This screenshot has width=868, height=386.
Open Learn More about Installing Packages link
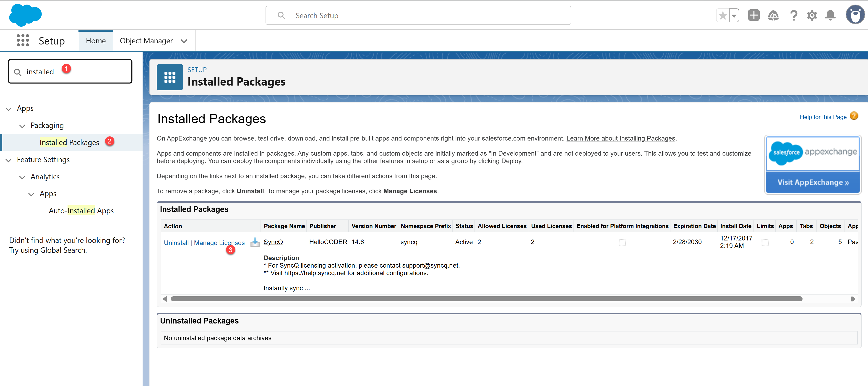[621, 138]
